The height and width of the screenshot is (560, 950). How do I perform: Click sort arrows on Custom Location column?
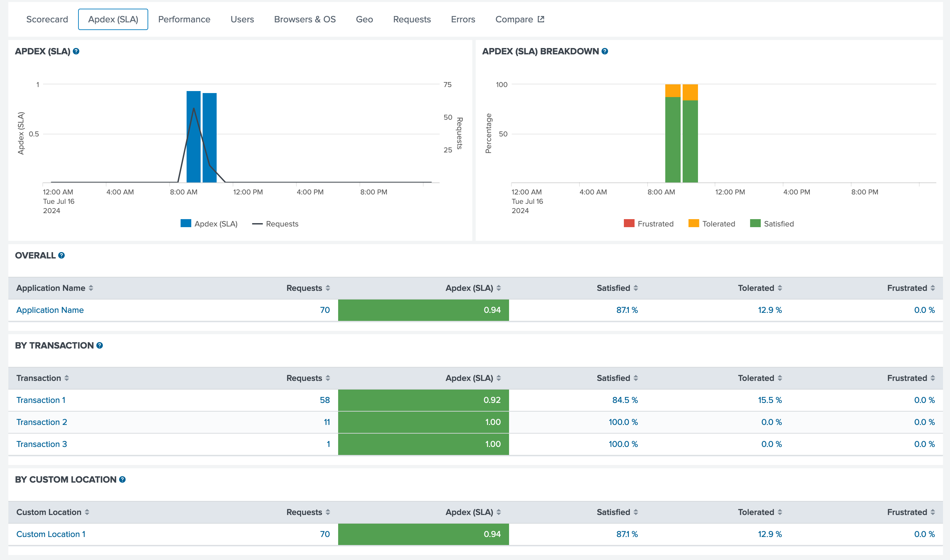point(87,512)
